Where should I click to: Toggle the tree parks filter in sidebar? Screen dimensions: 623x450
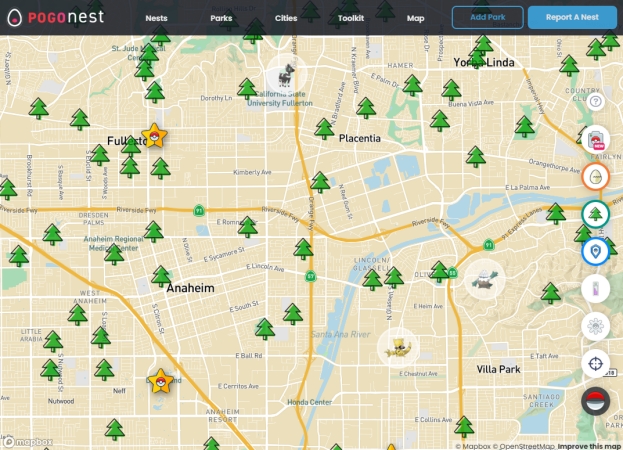click(x=595, y=214)
